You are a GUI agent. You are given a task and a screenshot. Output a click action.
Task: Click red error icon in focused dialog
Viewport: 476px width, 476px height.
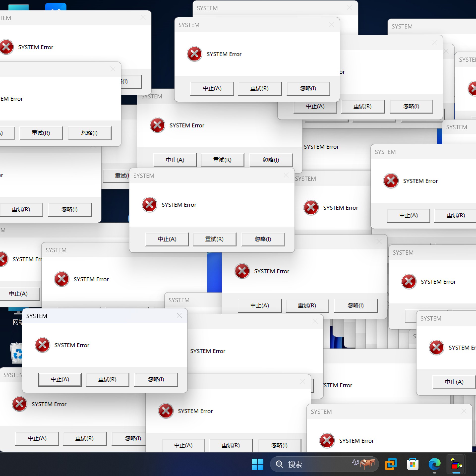pyautogui.click(x=42, y=345)
